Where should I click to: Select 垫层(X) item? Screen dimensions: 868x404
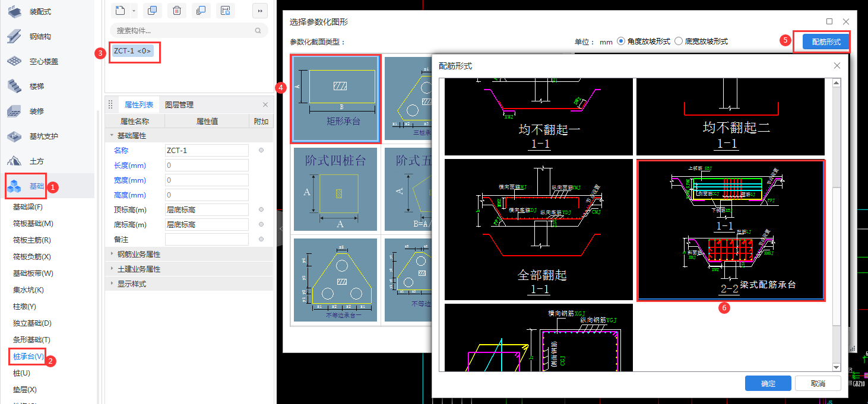click(25, 390)
